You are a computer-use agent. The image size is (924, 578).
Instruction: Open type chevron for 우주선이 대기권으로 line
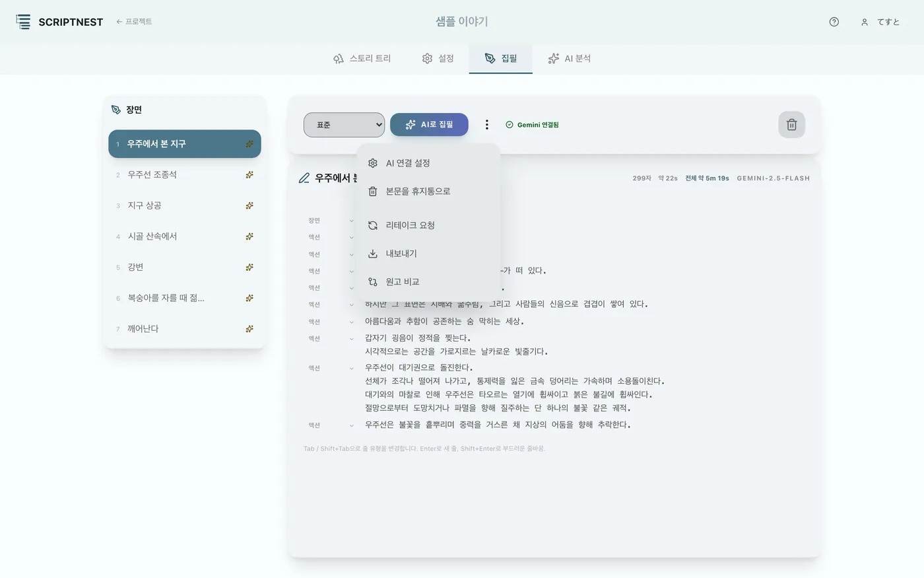(351, 368)
